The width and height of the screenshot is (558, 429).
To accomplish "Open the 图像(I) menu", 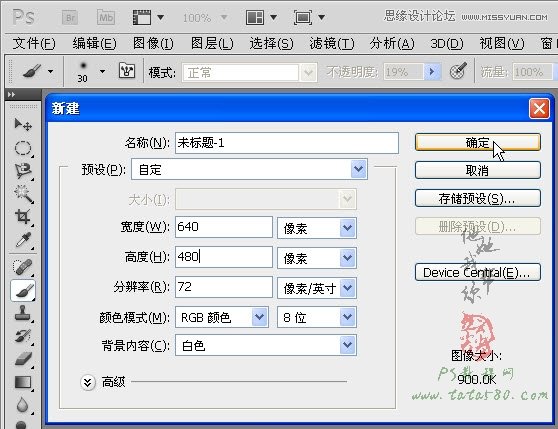I will click(153, 44).
